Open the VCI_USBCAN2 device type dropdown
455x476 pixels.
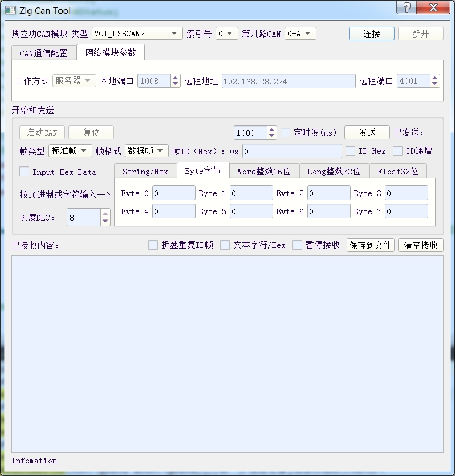click(137, 34)
